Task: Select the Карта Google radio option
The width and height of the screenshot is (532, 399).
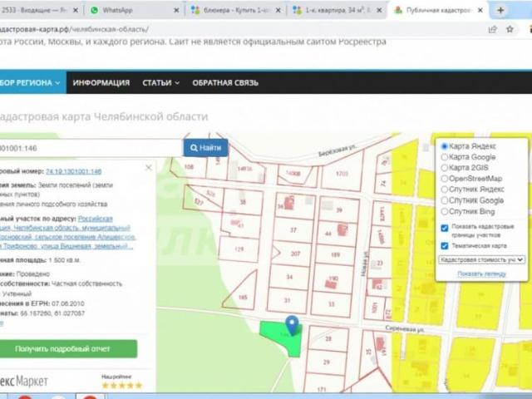Action: click(445, 156)
